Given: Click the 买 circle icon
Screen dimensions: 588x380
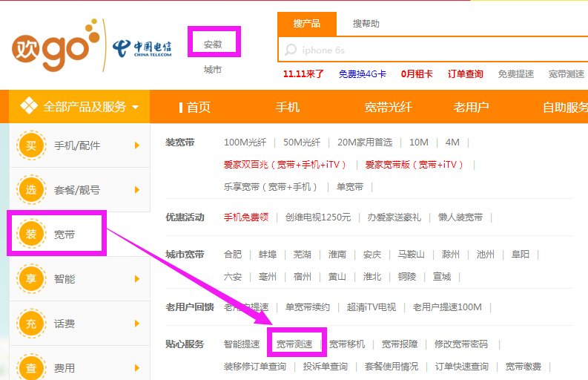Looking at the screenshot, I should pyautogui.click(x=31, y=145).
